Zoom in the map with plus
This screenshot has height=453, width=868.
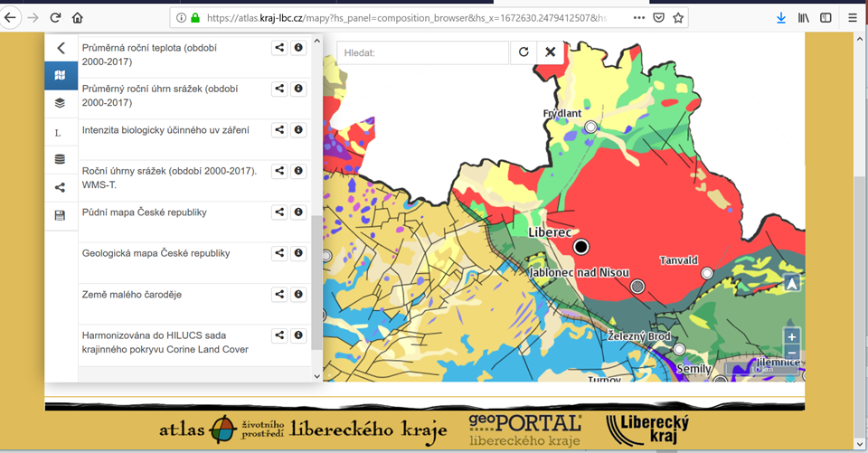click(792, 336)
